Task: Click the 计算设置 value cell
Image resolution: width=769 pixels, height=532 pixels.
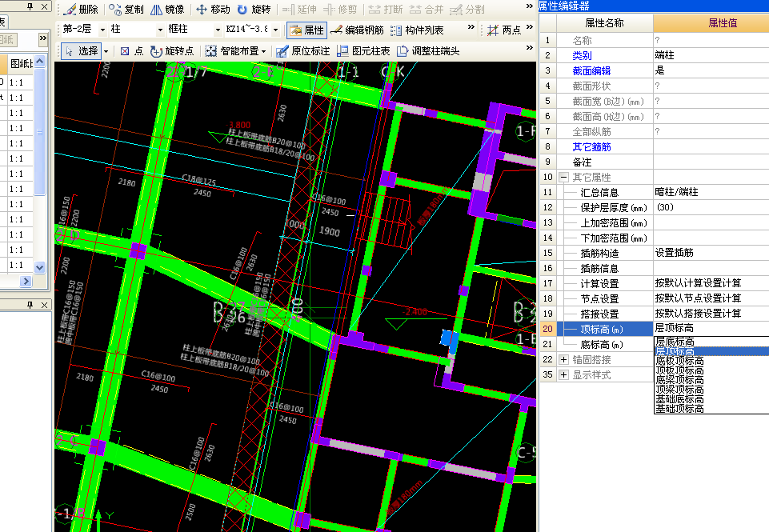Action: 711,283
